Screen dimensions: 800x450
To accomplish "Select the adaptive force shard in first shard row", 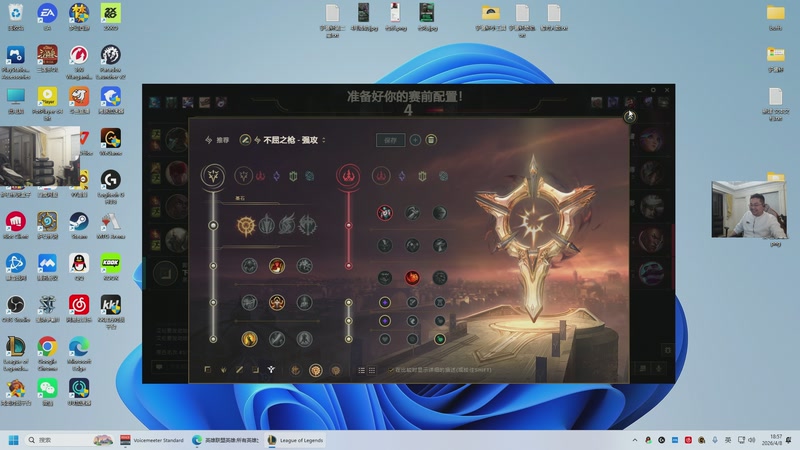I will click(x=385, y=302).
